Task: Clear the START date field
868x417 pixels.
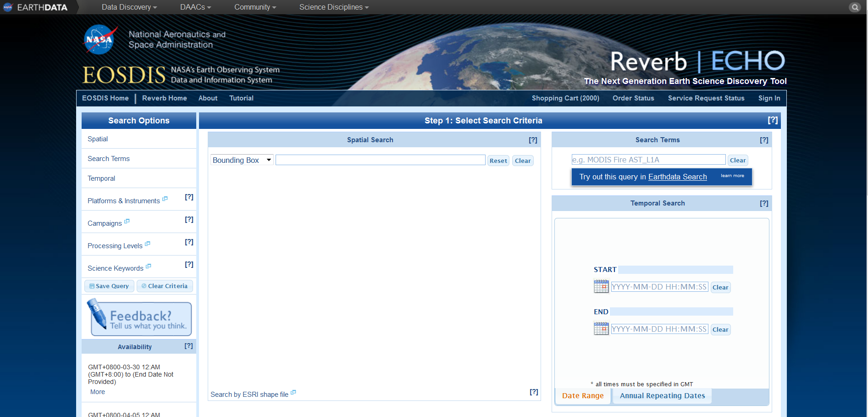Action: 720,287
